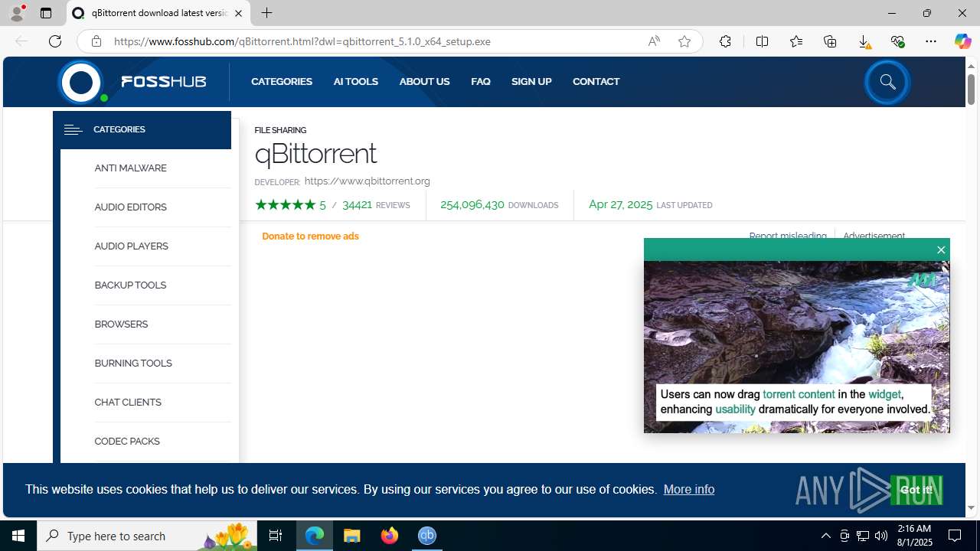Open CHAT CLIENTS category
The width and height of the screenshot is (980, 551).
(x=128, y=403)
